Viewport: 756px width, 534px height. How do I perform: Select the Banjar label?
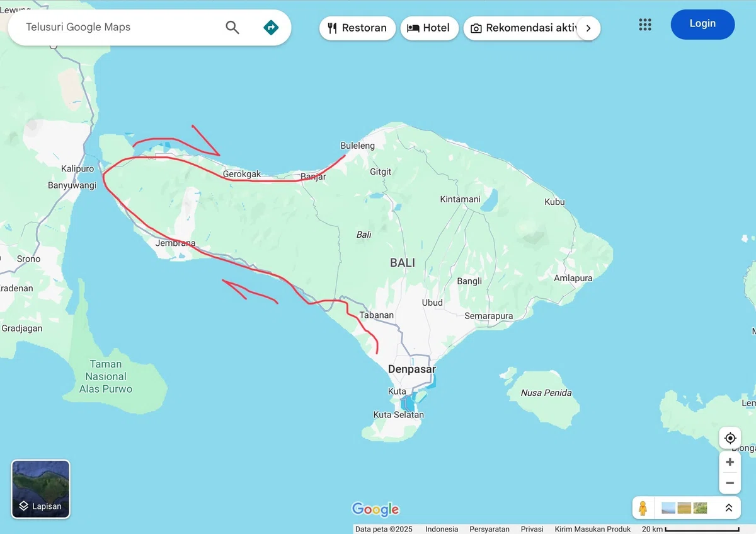tap(313, 177)
